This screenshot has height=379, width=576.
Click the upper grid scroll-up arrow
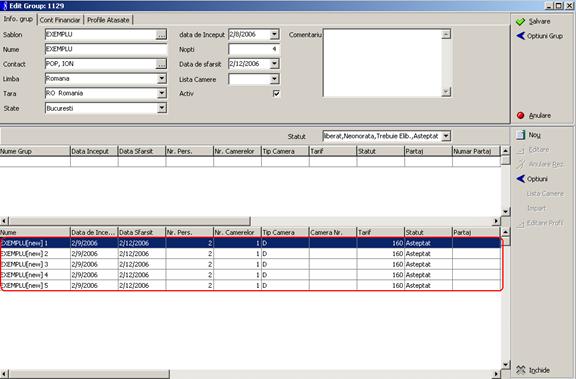(505, 151)
